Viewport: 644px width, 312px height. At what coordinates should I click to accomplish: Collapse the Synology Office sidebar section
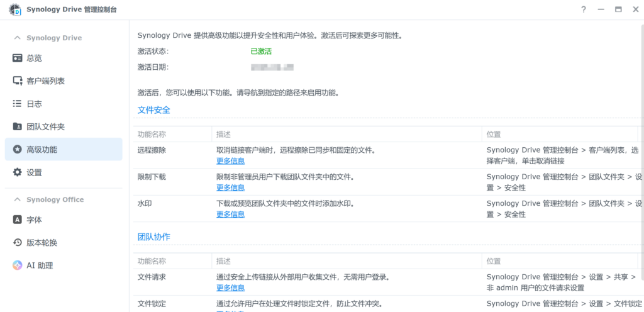pyautogui.click(x=18, y=199)
